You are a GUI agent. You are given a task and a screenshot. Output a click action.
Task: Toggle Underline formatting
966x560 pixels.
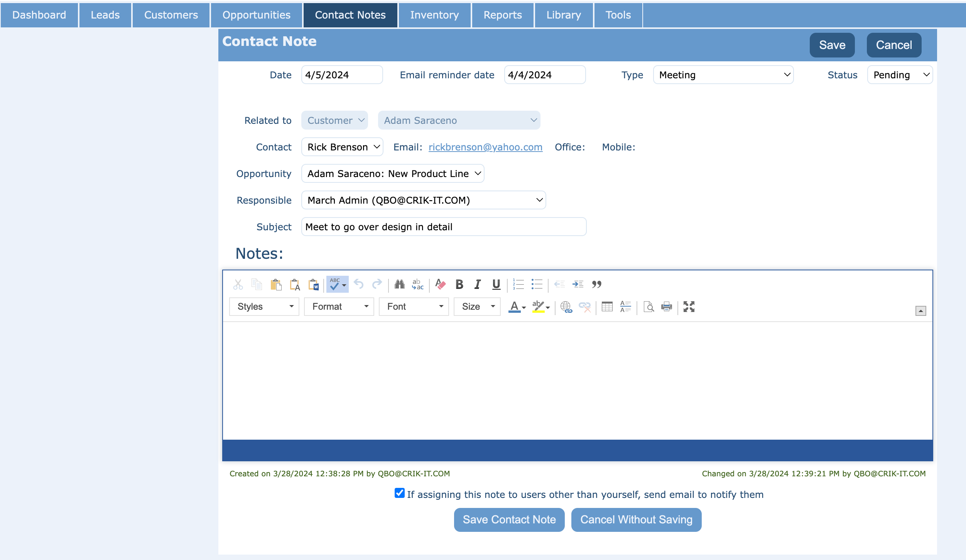tap(496, 284)
